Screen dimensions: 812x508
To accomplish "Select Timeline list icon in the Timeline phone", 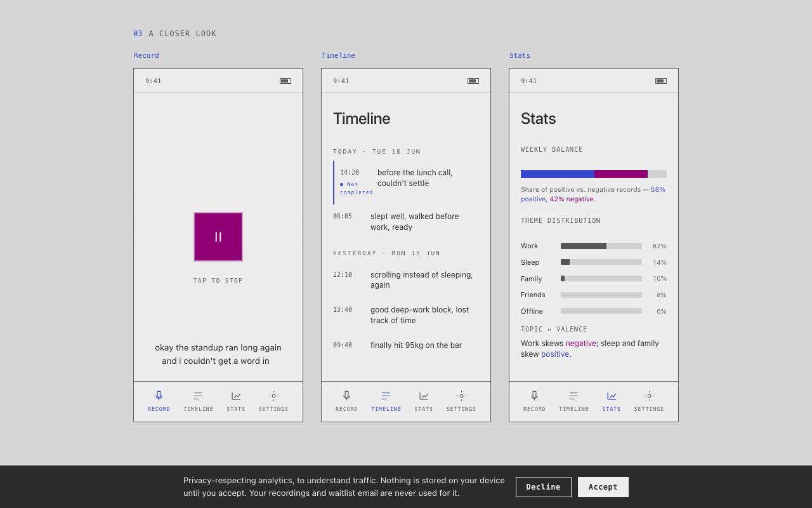I will 386,396.
